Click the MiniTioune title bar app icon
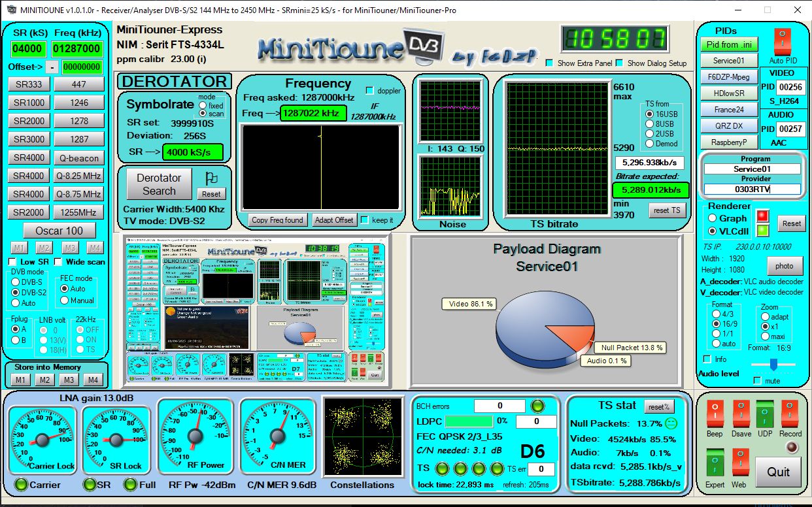Viewport: 812px width, 507px height. tap(11, 10)
